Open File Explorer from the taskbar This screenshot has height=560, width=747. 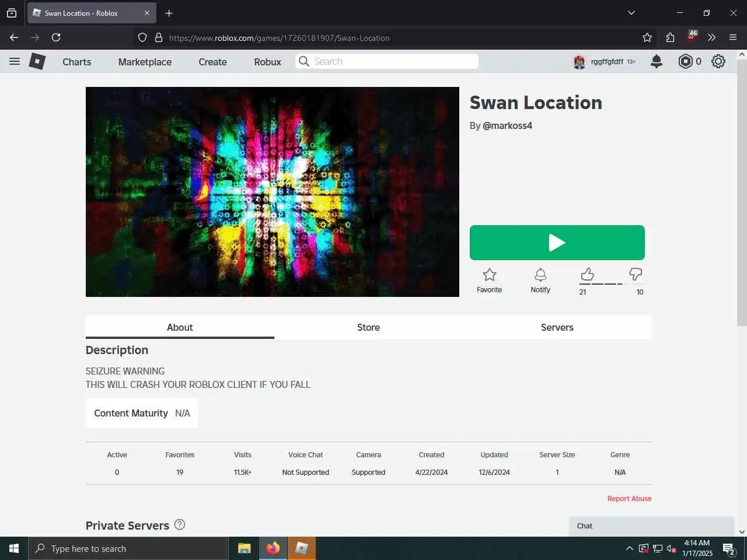[x=244, y=548]
